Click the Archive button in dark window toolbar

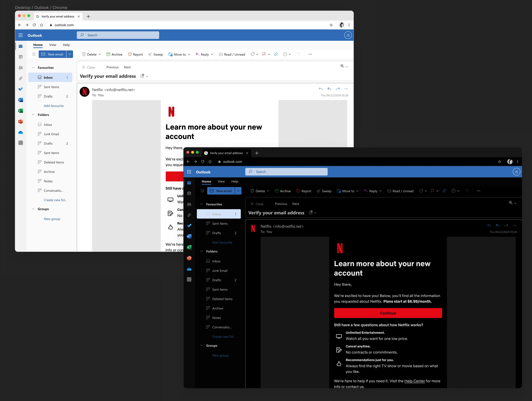(283, 191)
